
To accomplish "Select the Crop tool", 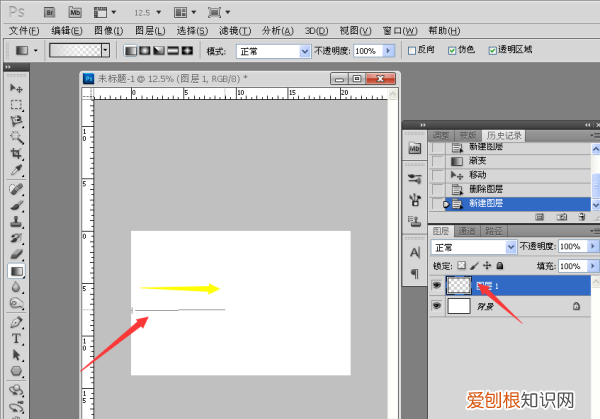I will coord(16,153).
